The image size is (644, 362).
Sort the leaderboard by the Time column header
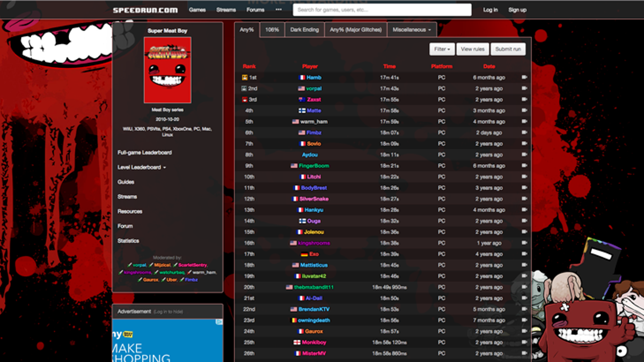tap(390, 67)
